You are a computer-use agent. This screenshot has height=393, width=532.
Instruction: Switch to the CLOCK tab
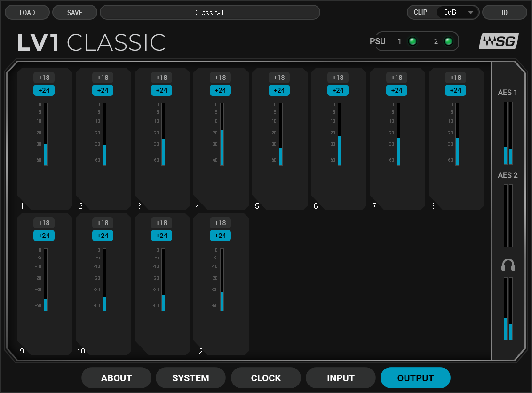point(266,378)
